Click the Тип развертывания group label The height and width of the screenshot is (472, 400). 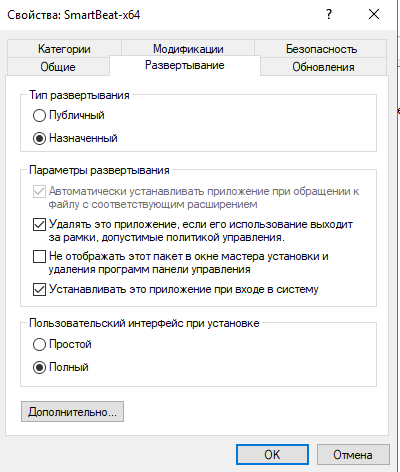pyautogui.click(x=79, y=95)
